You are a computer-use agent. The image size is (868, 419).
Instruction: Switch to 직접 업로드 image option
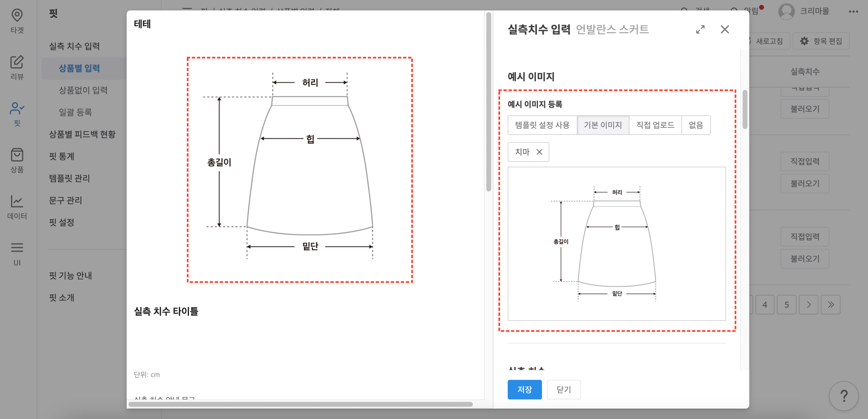coord(655,125)
